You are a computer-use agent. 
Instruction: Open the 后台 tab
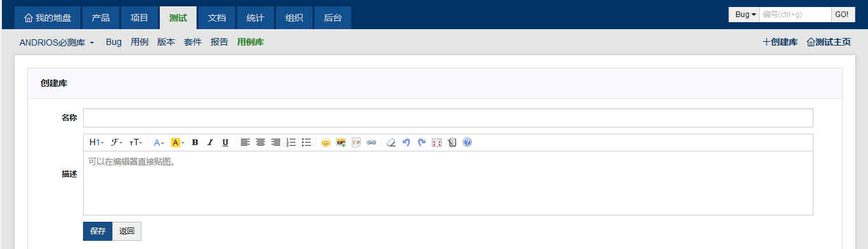(x=333, y=18)
